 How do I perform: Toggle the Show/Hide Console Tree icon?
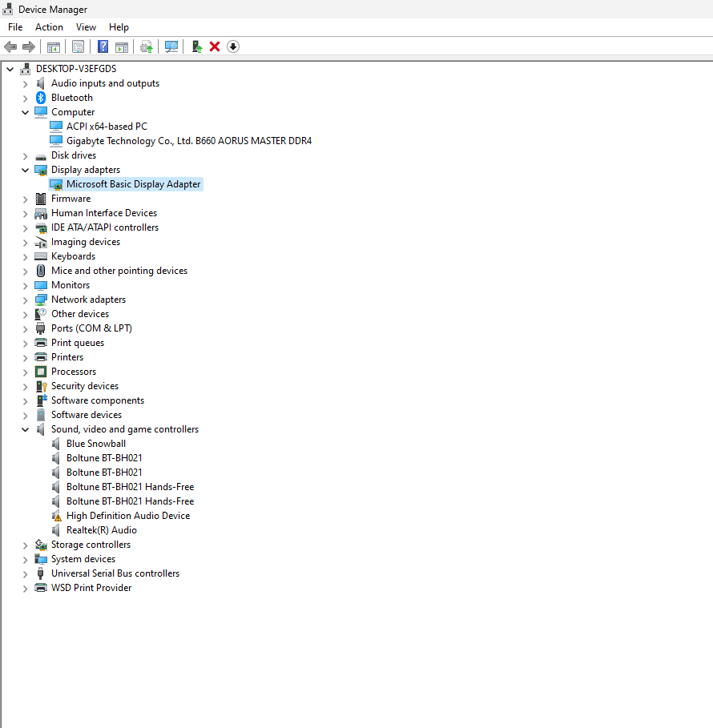pos(54,46)
